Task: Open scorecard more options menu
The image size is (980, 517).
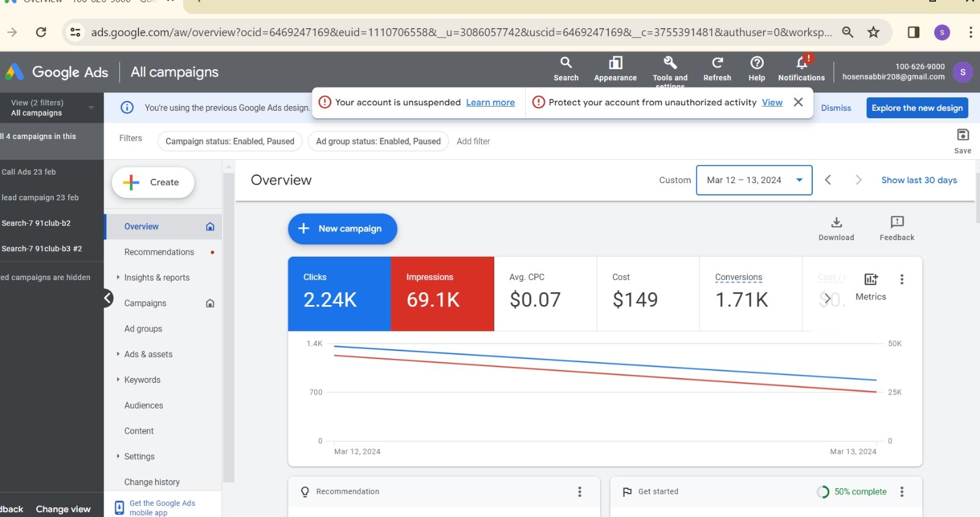Action: tap(902, 279)
